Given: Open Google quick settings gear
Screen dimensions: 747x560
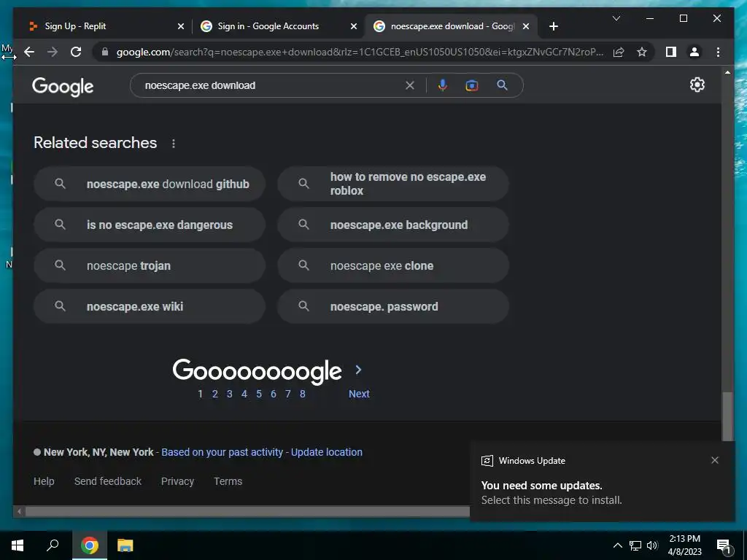Looking at the screenshot, I should pos(697,85).
